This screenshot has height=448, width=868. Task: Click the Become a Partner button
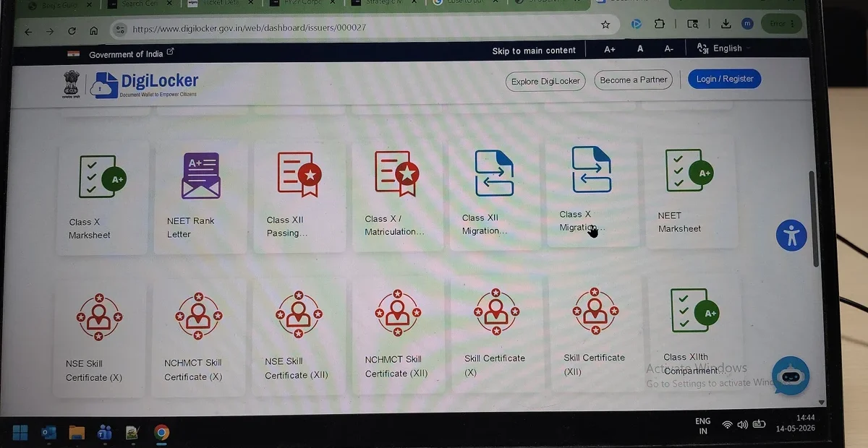click(x=634, y=79)
